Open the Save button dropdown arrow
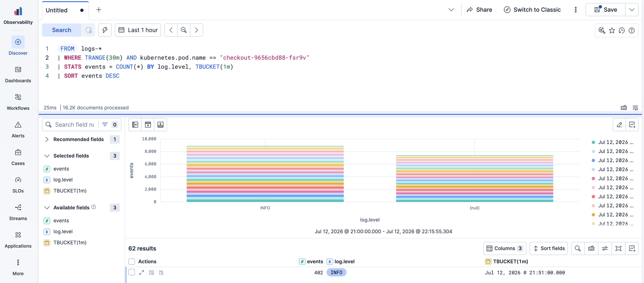The height and width of the screenshot is (283, 644). [x=632, y=10]
